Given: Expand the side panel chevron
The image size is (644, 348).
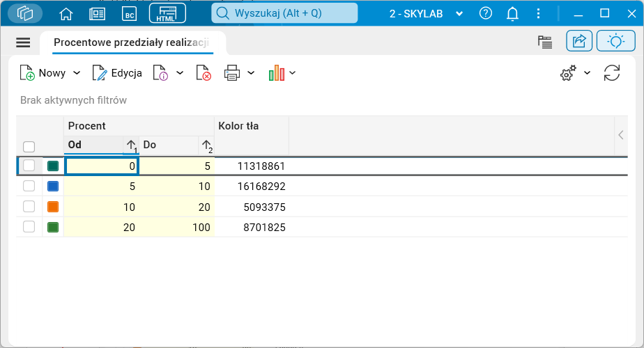Looking at the screenshot, I should click(621, 135).
